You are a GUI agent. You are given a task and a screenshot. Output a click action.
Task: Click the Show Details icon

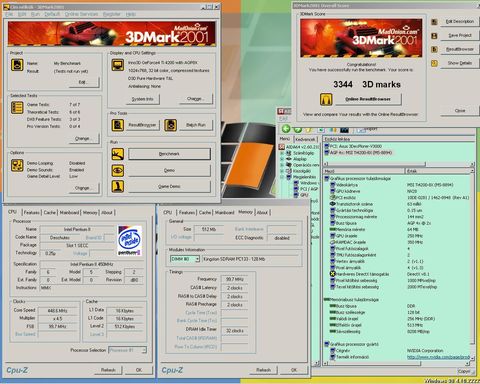[x=434, y=63]
